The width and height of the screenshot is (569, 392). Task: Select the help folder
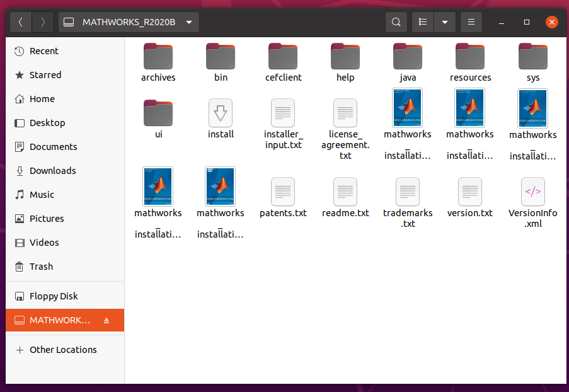(345, 62)
